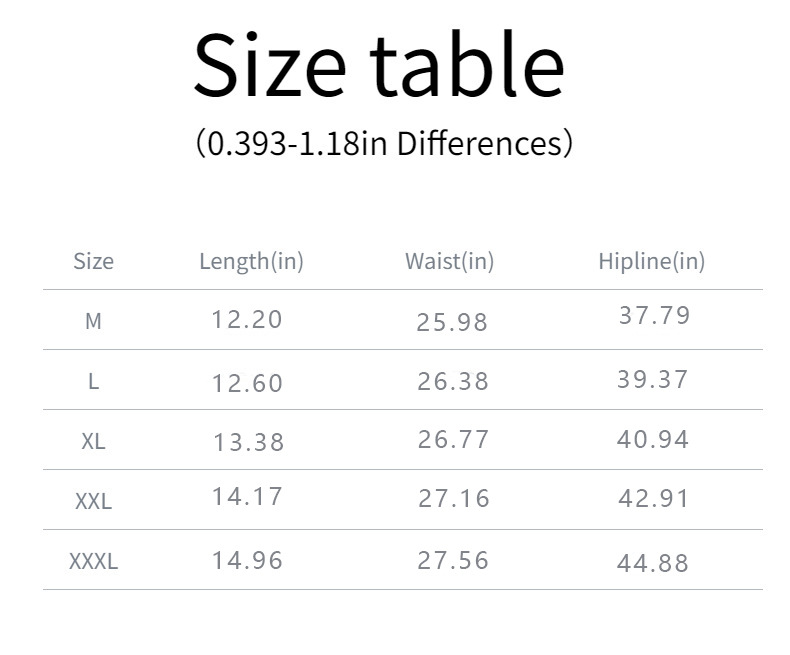Select the 'M' size row label
Image resolution: width=790 pixels, height=655 pixels.
pos(93,321)
